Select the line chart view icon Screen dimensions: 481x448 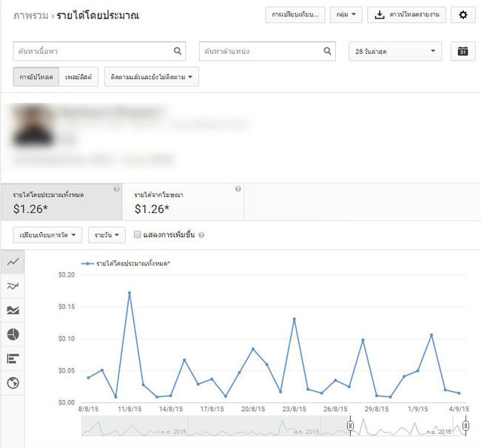13,262
